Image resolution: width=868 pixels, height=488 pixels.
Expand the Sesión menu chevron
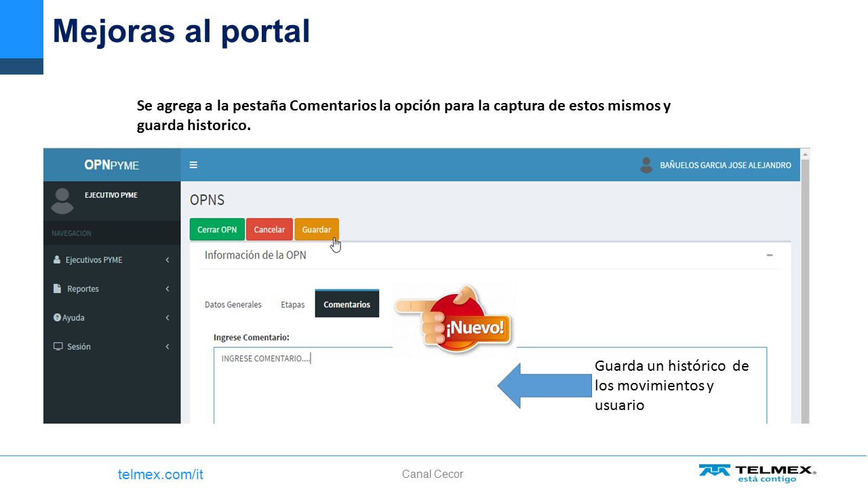click(x=167, y=346)
